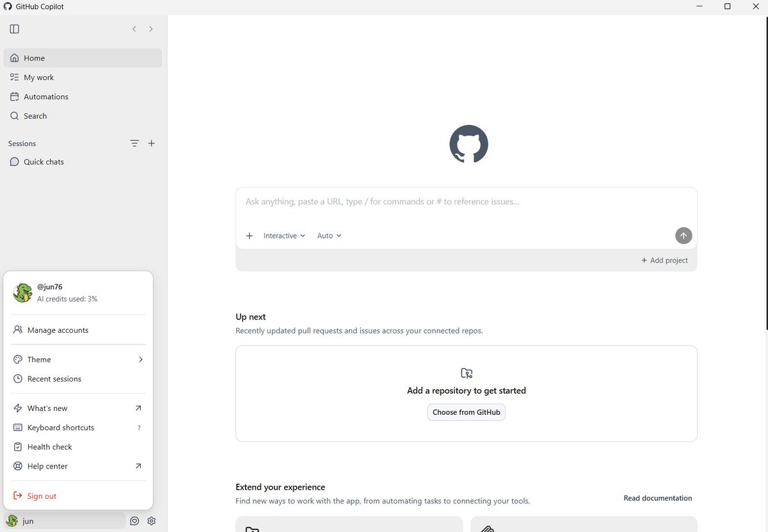768x532 pixels.
Task: Send the prompt with the arrow button
Action: [684, 236]
